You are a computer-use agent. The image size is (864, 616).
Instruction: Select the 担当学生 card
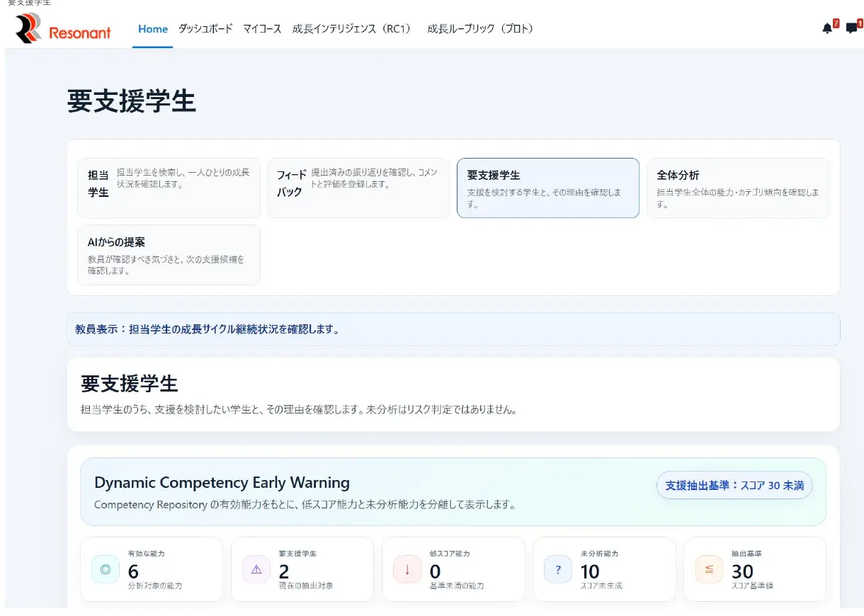(x=169, y=188)
